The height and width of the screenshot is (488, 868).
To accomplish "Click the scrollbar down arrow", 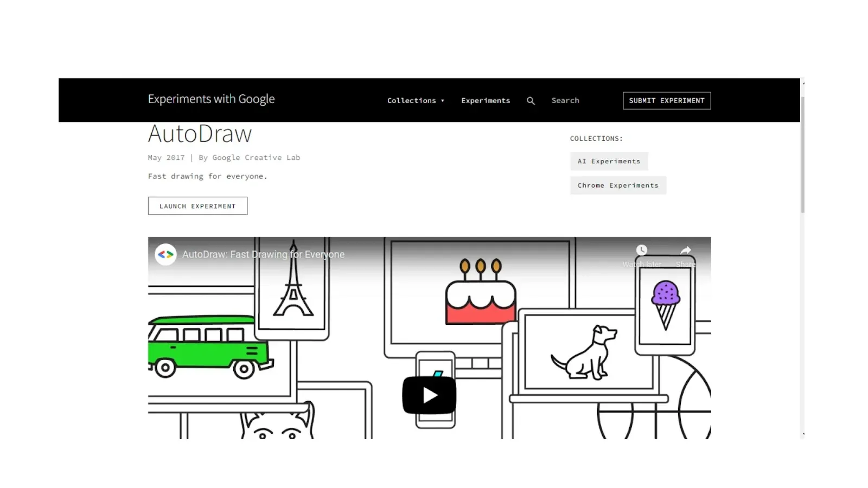I will click(803, 434).
